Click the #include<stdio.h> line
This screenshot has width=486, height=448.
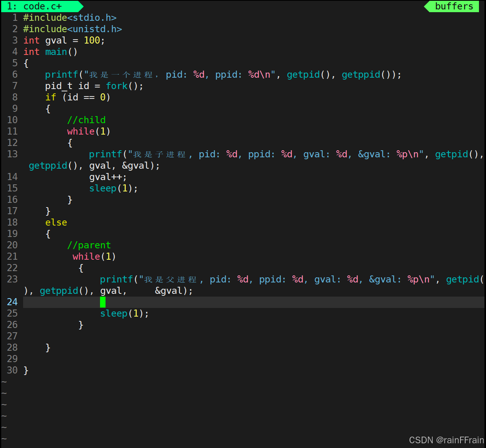[70, 18]
